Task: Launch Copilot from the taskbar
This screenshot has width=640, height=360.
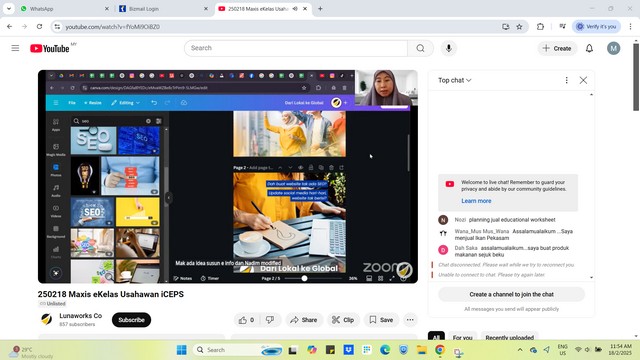Action: 312,350
